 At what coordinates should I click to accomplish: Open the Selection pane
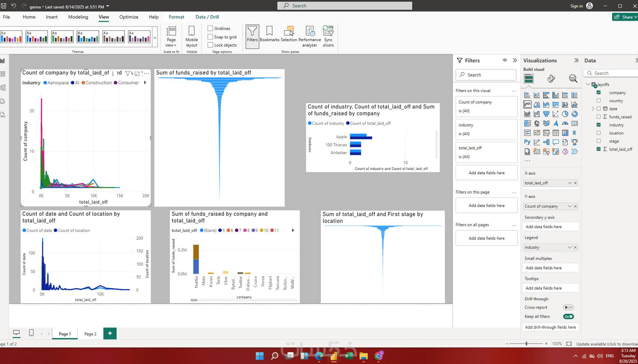(x=289, y=34)
